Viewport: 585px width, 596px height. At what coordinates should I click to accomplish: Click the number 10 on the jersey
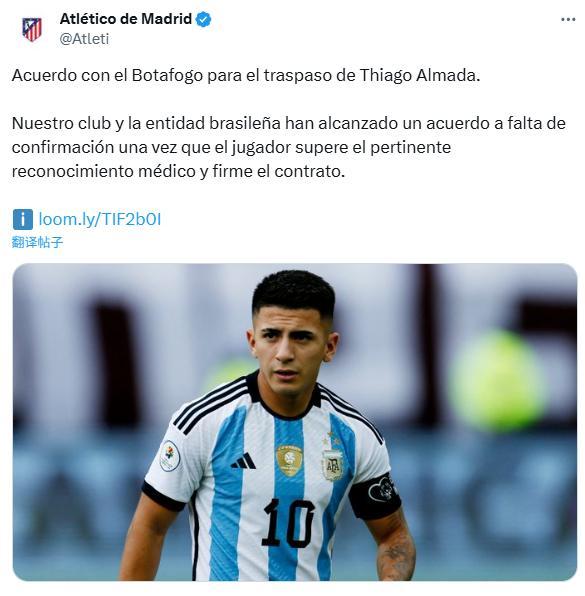(289, 523)
